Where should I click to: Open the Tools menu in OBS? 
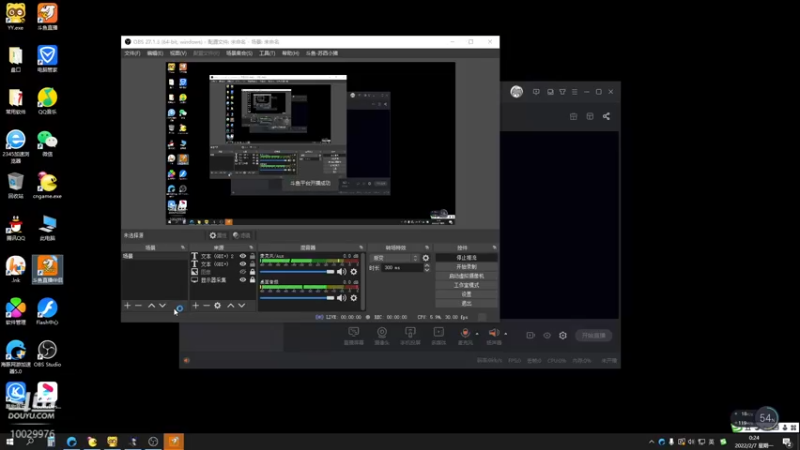267,53
